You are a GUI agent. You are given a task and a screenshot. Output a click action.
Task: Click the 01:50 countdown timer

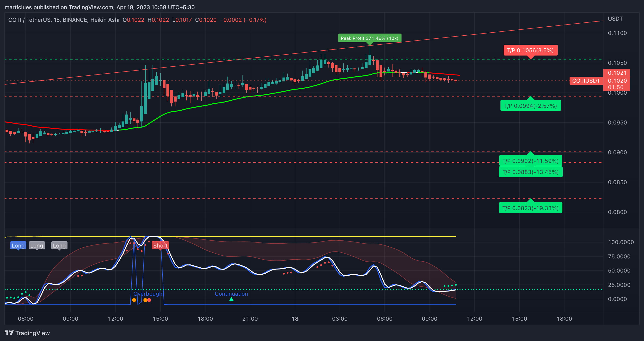point(616,87)
